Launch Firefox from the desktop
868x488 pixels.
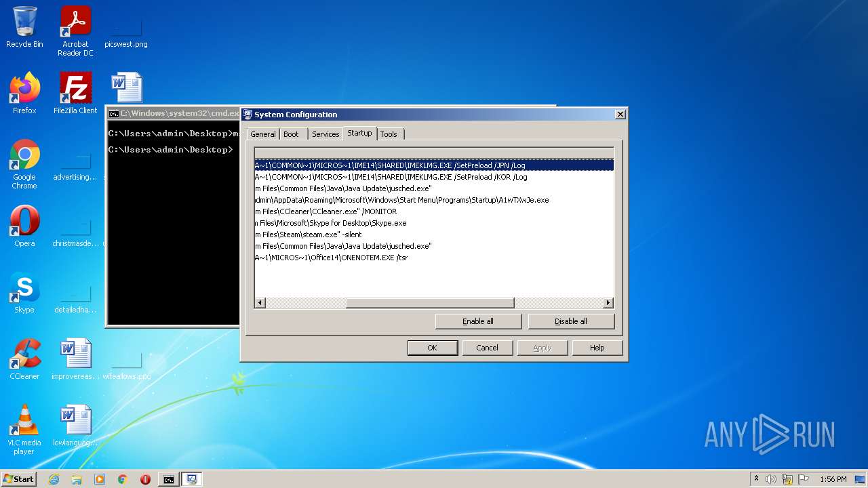(24, 94)
